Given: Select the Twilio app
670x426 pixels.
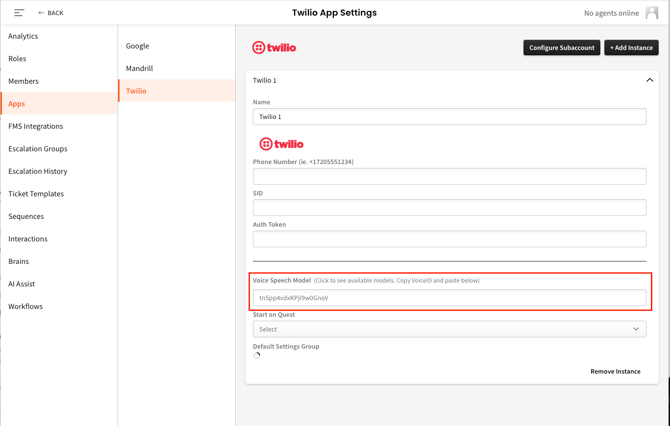Looking at the screenshot, I should (x=176, y=91).
